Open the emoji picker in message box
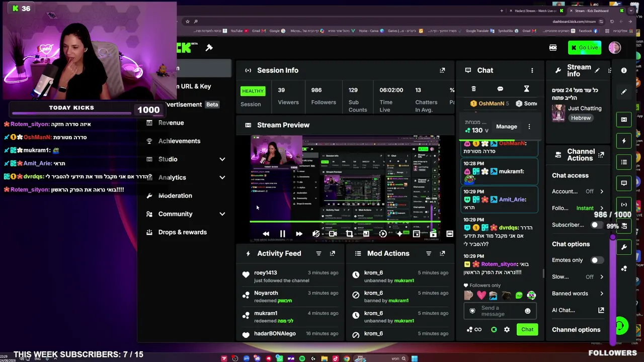Viewport: 644px width, 362px height. 527,311
